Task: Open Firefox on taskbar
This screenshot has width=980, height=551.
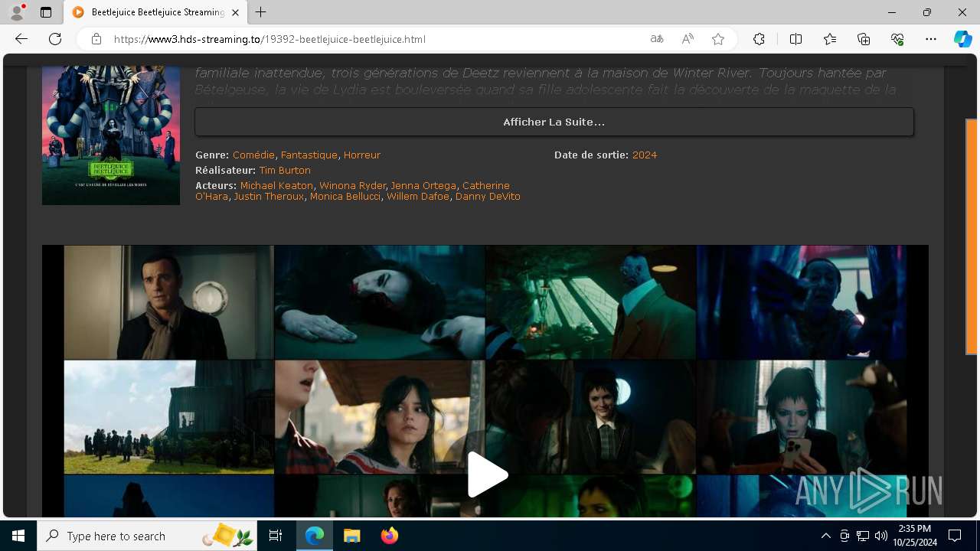Action: click(389, 536)
